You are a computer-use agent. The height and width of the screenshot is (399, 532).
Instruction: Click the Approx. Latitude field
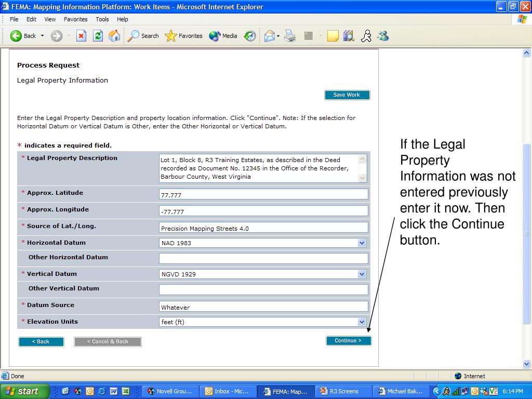[x=263, y=194]
